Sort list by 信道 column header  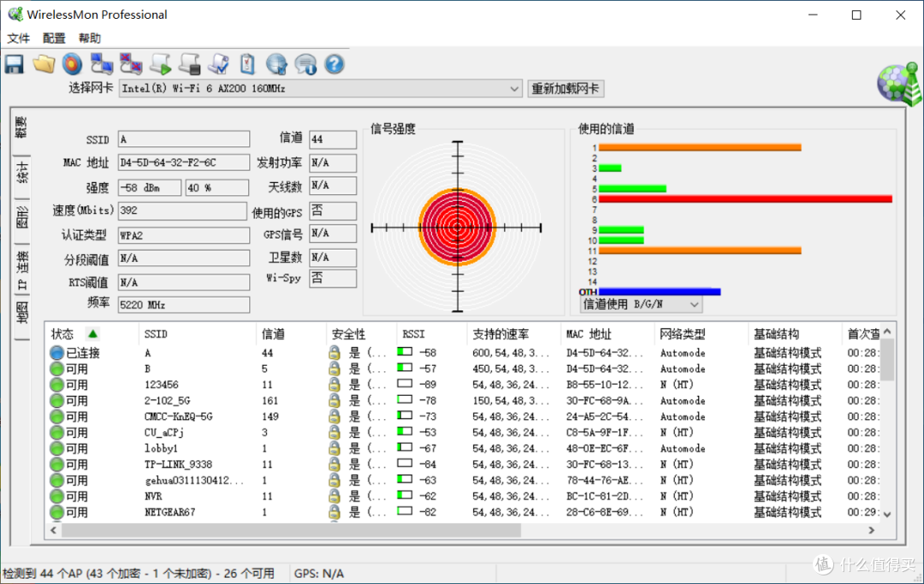pos(291,333)
